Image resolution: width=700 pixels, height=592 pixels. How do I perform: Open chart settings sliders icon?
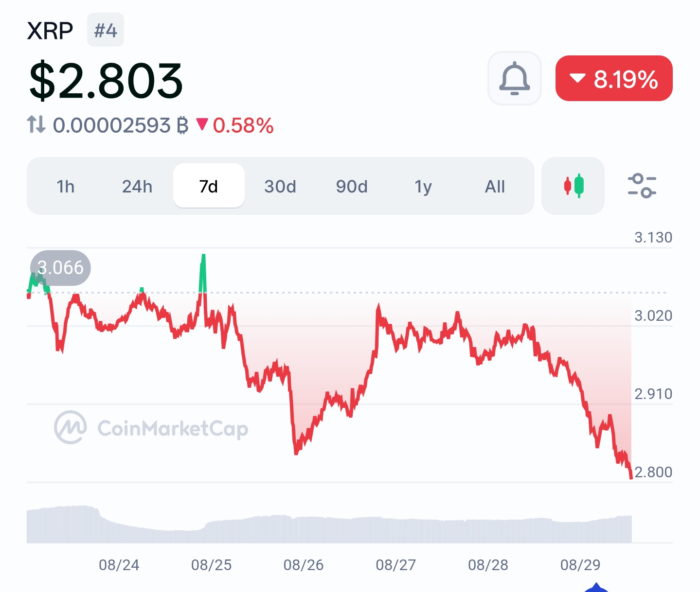[642, 186]
